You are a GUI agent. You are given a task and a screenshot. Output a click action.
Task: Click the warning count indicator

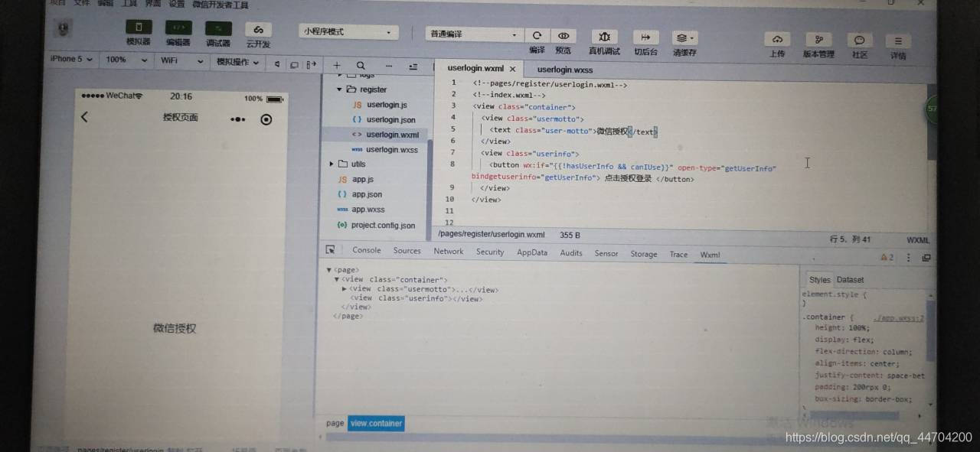887,258
